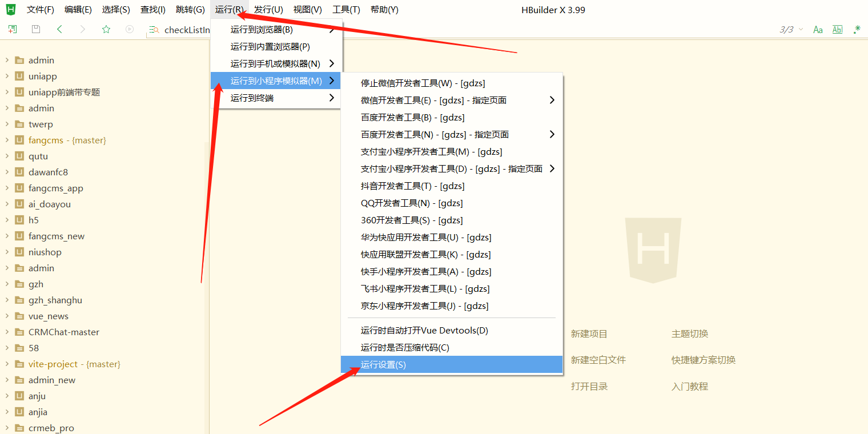The width and height of the screenshot is (868, 434).
Task: Click the star bookmark toolbar icon
Action: [x=106, y=29]
